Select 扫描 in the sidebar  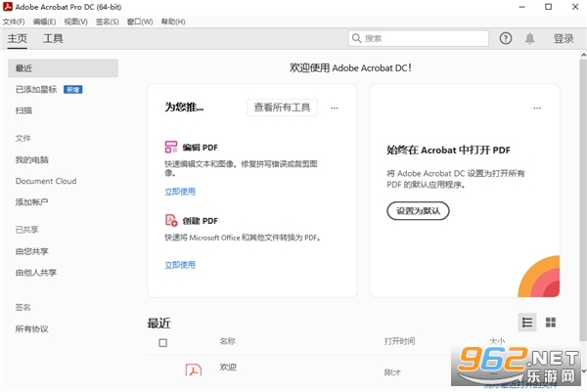(x=23, y=110)
